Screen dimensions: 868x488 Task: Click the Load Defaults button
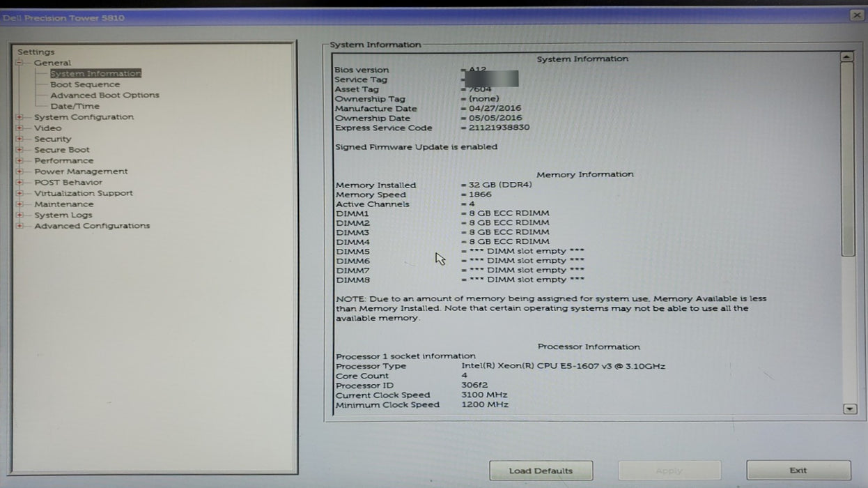[541, 471]
